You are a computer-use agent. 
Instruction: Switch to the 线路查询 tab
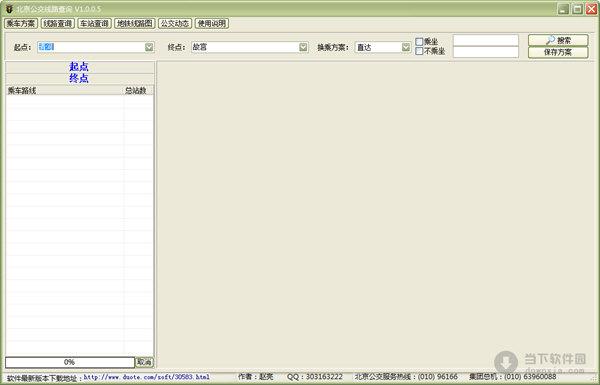pyautogui.click(x=58, y=23)
